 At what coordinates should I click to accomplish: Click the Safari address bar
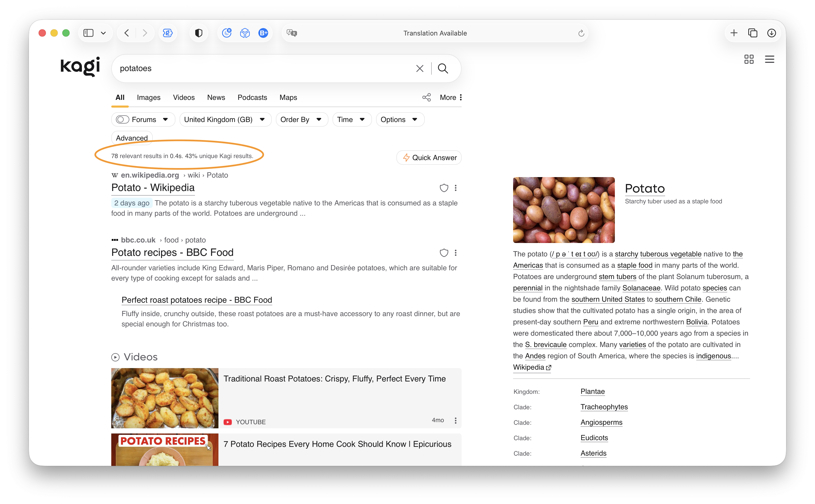pos(435,33)
